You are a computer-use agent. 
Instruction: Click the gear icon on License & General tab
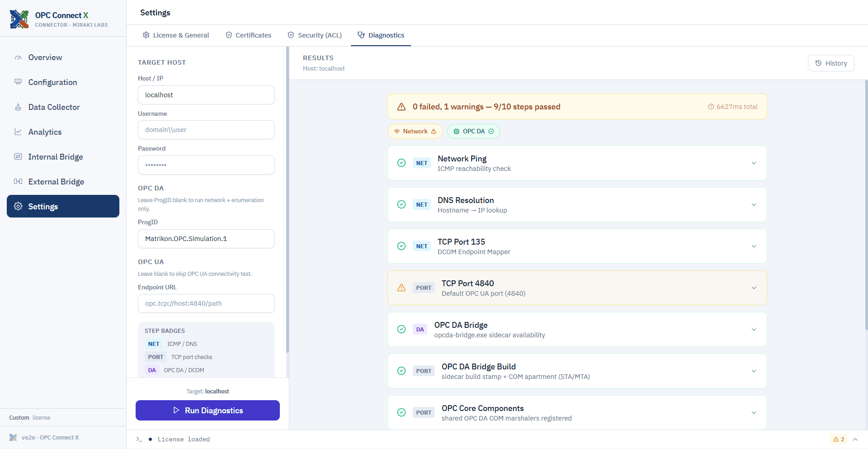coord(146,35)
